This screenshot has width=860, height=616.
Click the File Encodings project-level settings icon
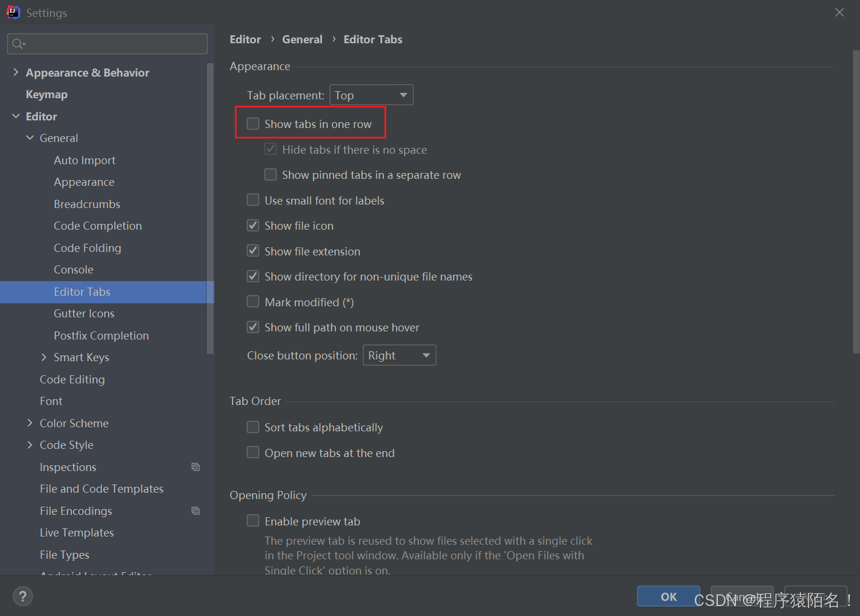[x=196, y=511]
